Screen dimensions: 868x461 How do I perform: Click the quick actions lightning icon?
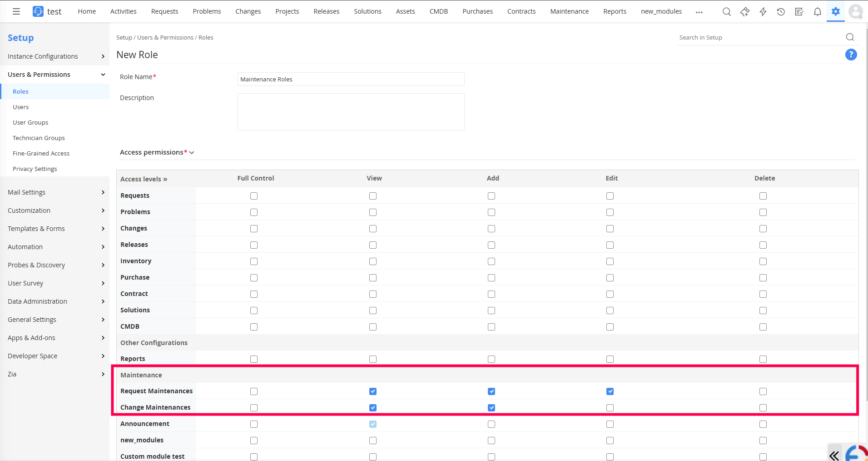[763, 11]
